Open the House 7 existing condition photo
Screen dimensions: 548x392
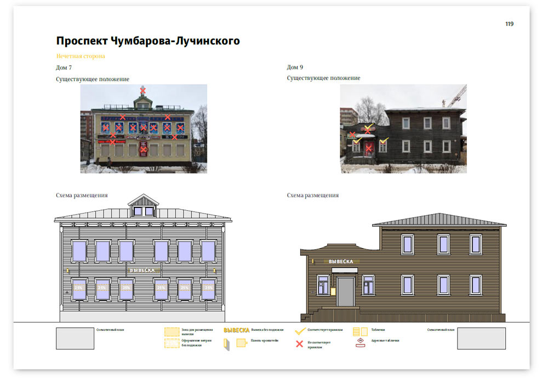144,129
